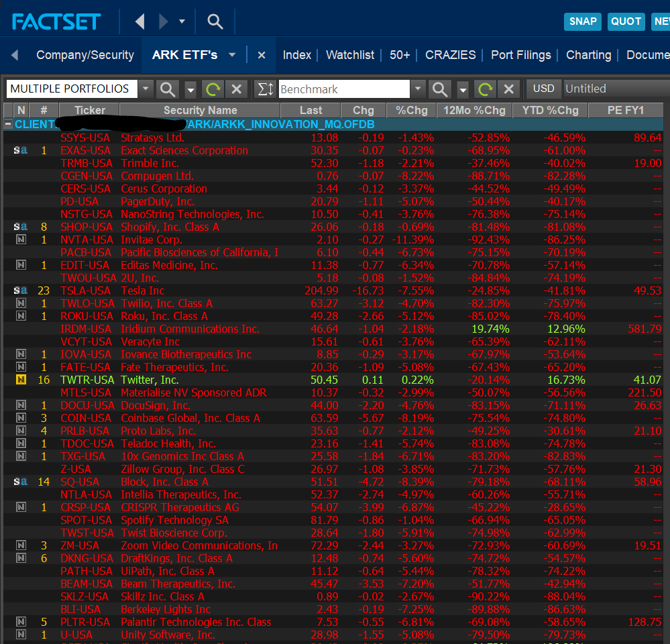The image size is (670, 644).
Task: Collapse the CLIENT ARKK_INNOVATION portfolio group
Action: (x=7, y=124)
